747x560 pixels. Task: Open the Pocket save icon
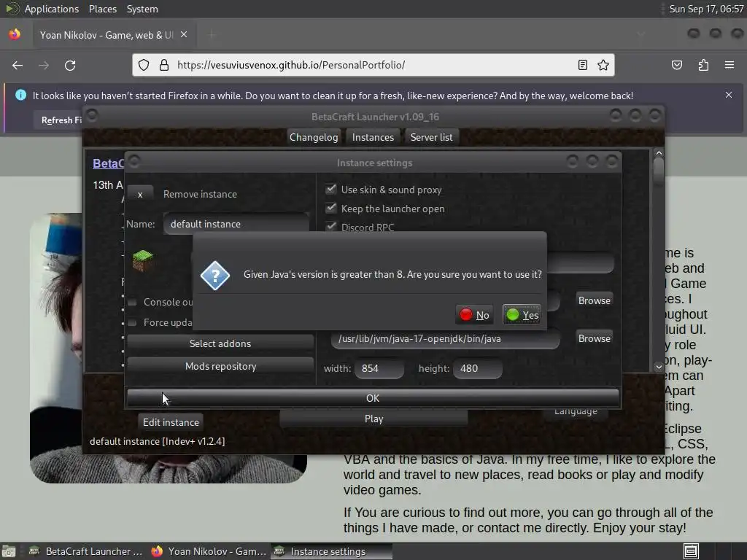(677, 65)
